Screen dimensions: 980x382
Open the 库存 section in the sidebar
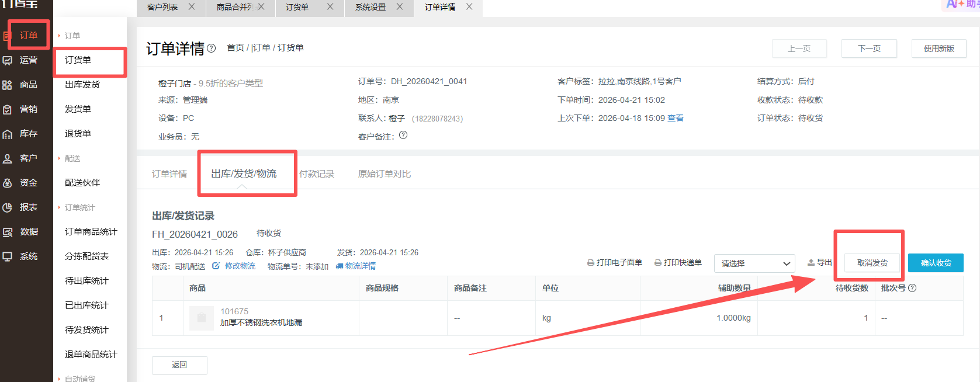(x=22, y=134)
